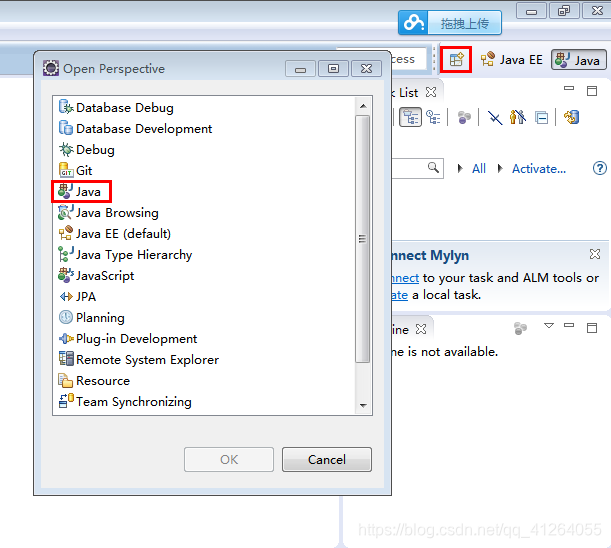
Task: Close the Connect Mylyn notice
Action: [595, 254]
